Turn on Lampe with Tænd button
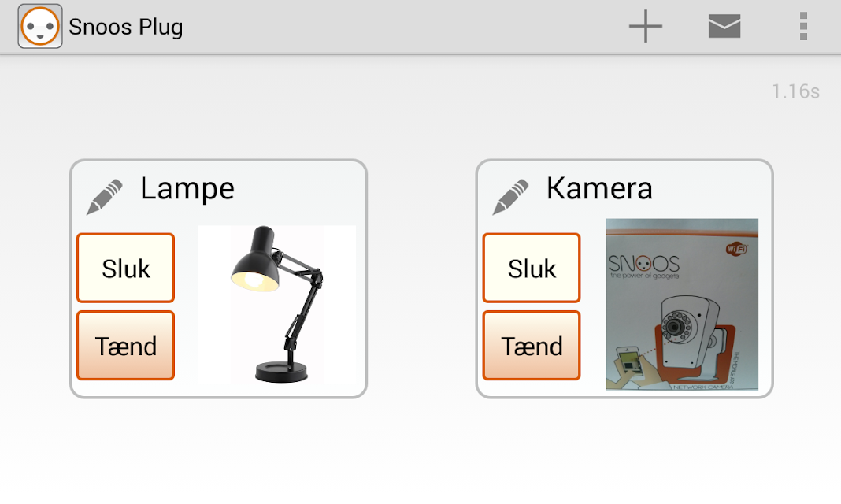Viewport: 841px width, 504px height. pyautogui.click(x=125, y=346)
